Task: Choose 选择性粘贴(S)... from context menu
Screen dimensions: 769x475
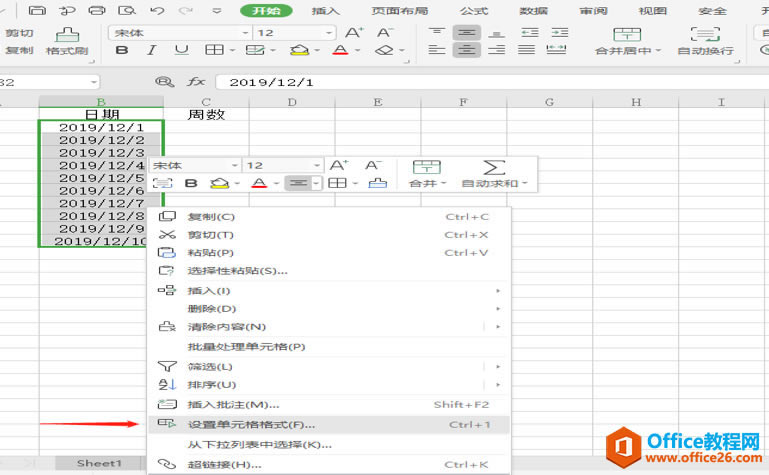Action: click(329, 271)
